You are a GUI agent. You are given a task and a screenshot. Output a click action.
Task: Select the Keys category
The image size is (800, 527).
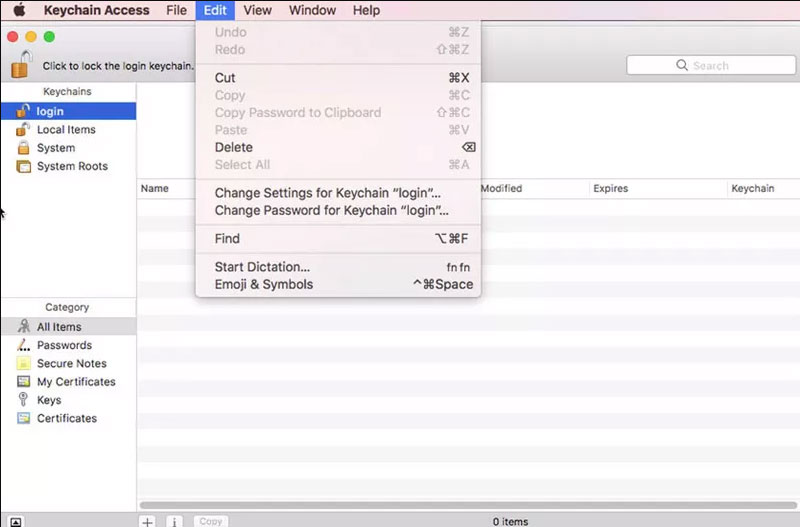tap(49, 400)
